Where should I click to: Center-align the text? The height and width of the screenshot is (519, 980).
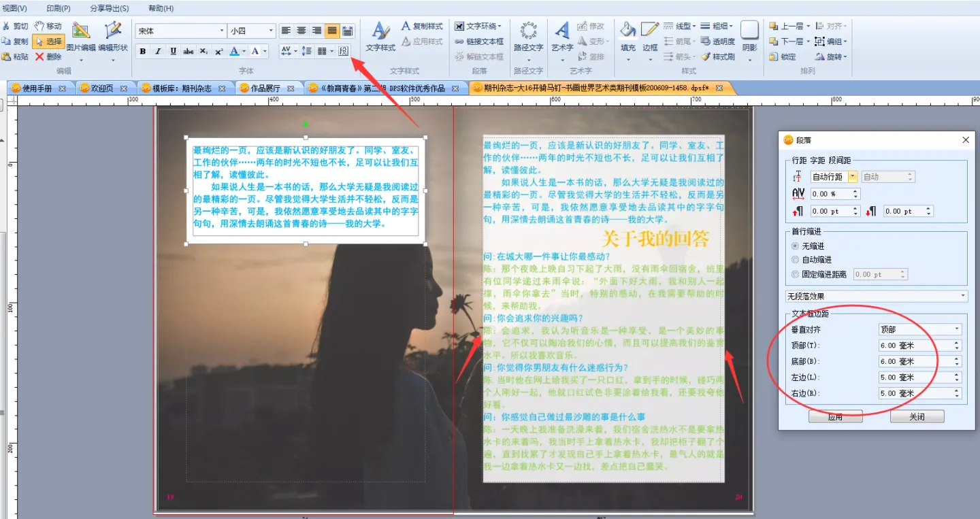coord(301,31)
